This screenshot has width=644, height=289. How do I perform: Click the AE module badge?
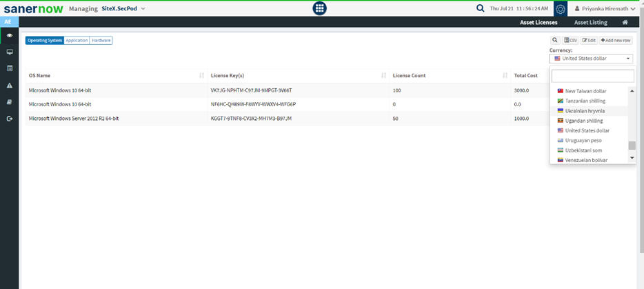[8, 22]
